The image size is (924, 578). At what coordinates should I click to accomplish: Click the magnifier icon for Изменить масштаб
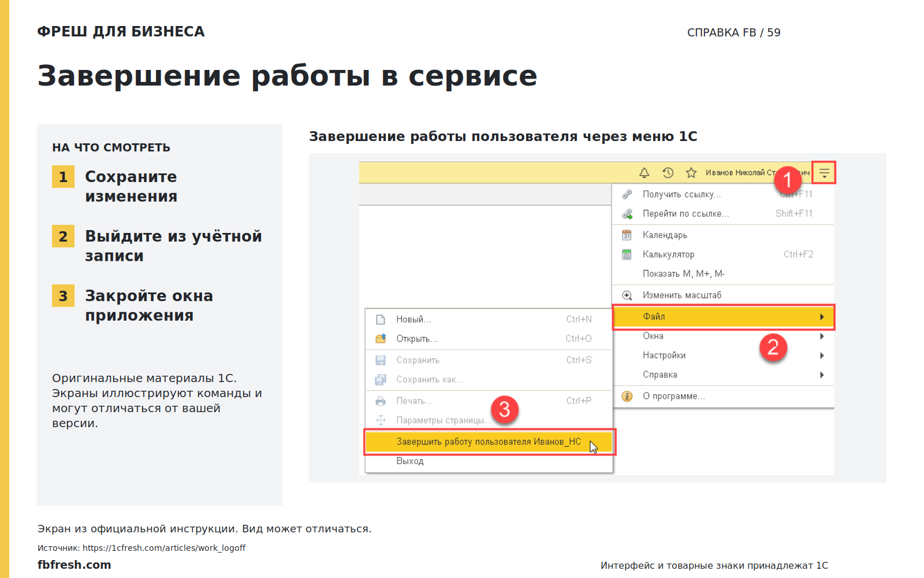pos(627,295)
